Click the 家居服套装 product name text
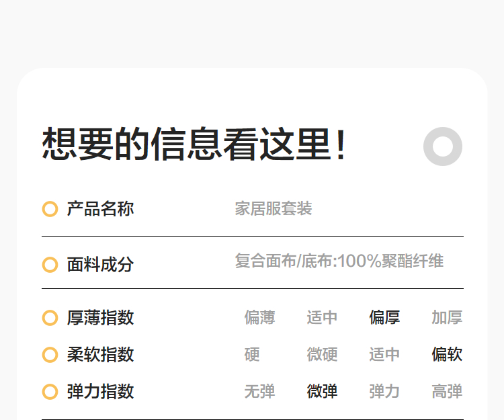504x420 pixels. click(274, 209)
